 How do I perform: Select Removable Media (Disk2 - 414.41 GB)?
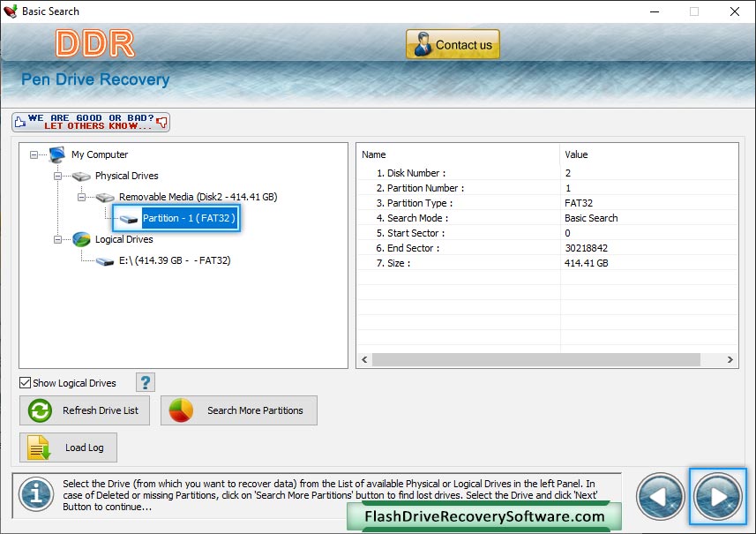[x=198, y=197]
